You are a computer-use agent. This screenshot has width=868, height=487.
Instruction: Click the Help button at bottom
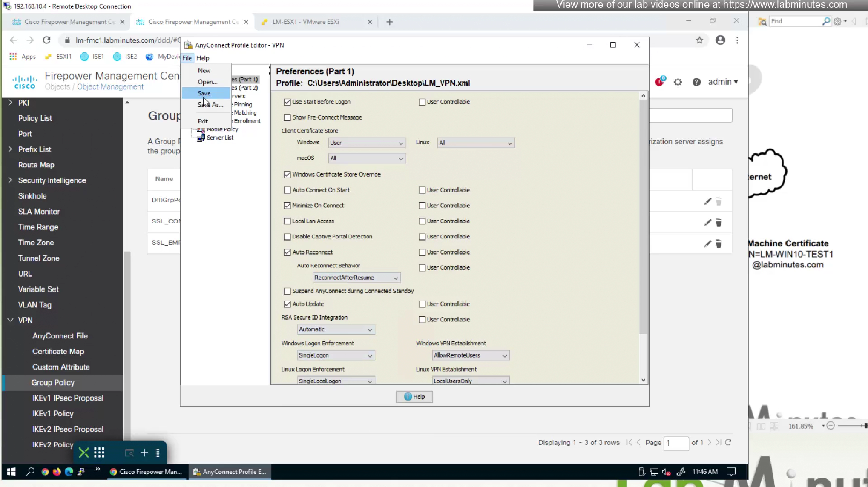414,397
